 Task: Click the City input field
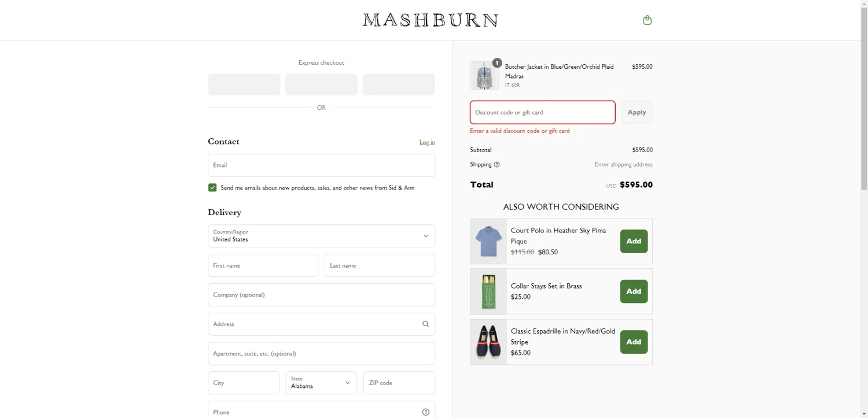(x=244, y=383)
